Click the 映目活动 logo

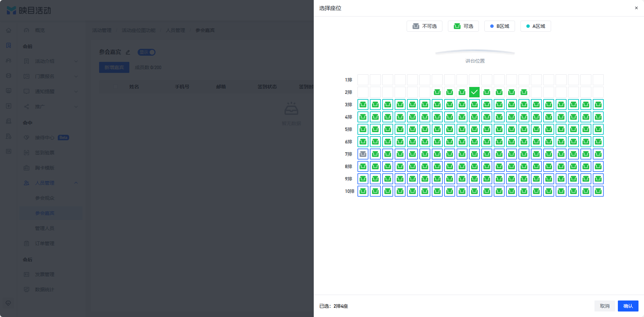click(29, 10)
